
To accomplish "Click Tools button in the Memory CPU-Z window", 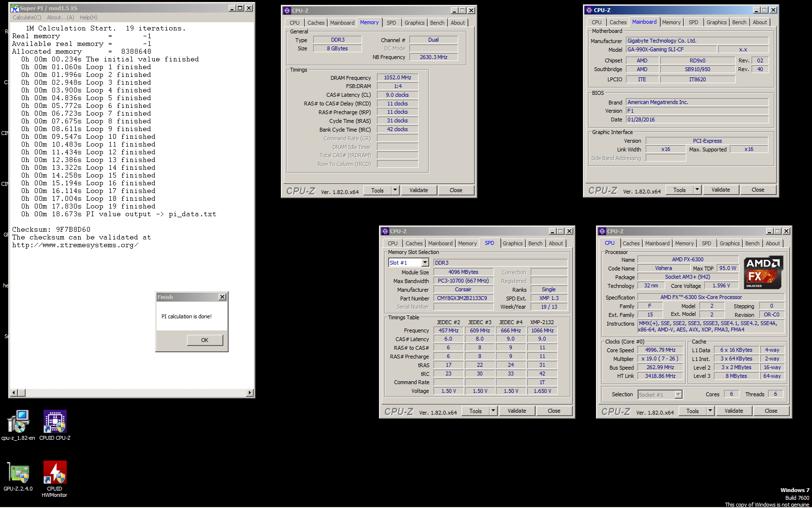I will click(x=377, y=190).
